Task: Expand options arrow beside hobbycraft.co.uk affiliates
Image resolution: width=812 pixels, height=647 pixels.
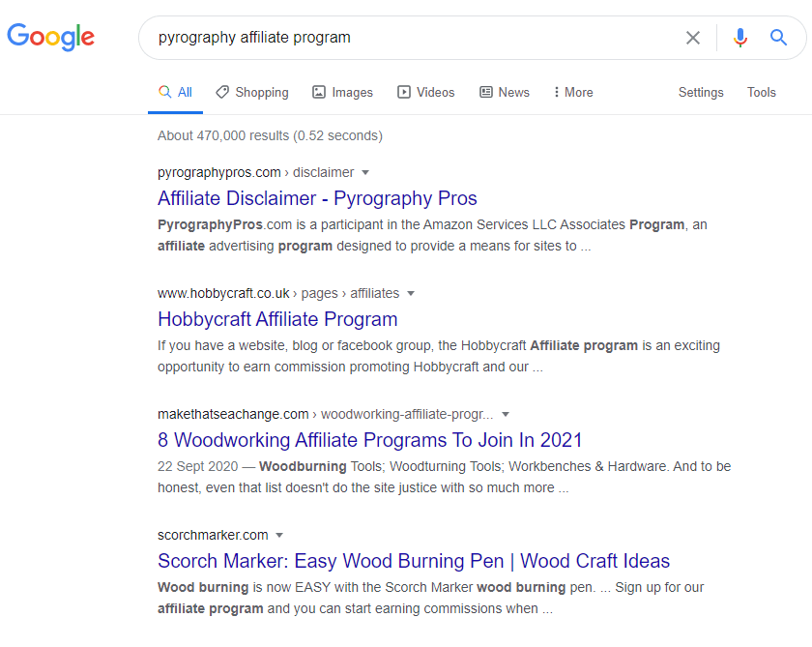Action: pyautogui.click(x=411, y=294)
